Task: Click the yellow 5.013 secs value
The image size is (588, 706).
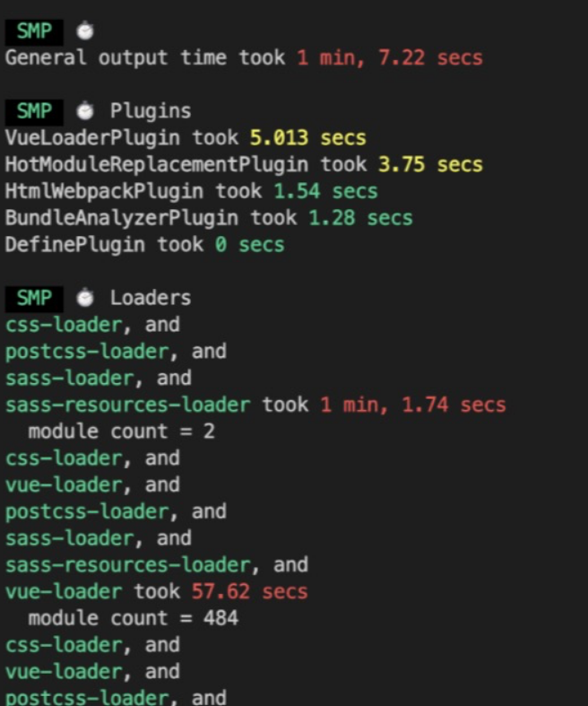Action: click(x=307, y=138)
